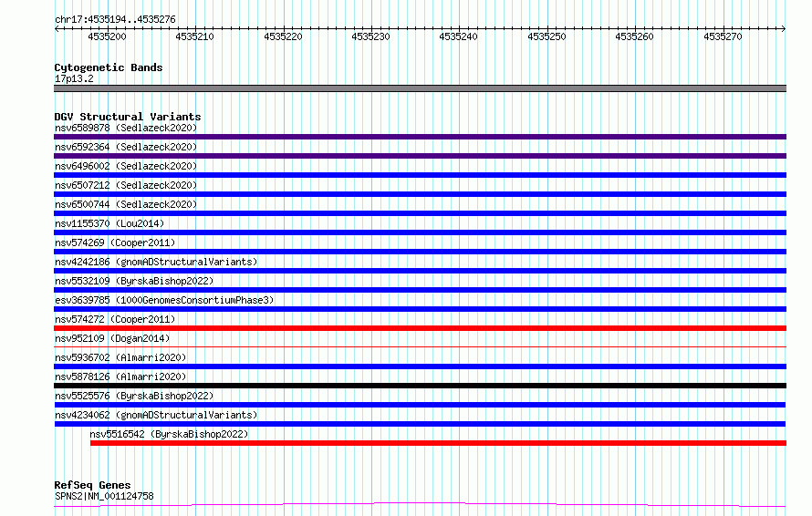Click the nsv6589878 (Sedlazeck2020) variant label
812x516 pixels.
click(126, 128)
